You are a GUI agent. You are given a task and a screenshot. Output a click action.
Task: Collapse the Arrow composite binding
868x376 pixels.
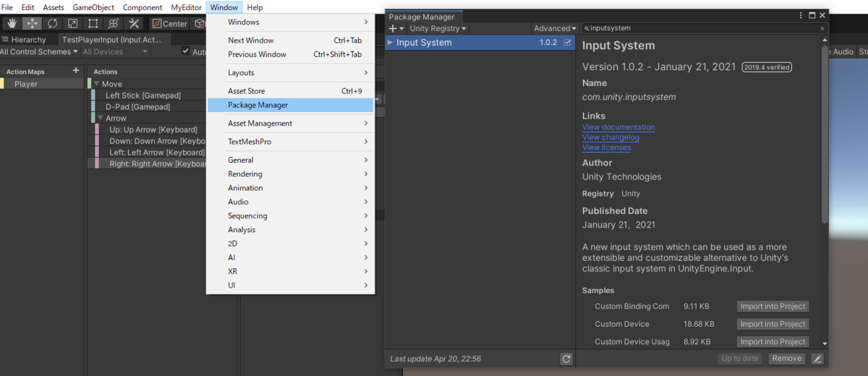[101, 118]
